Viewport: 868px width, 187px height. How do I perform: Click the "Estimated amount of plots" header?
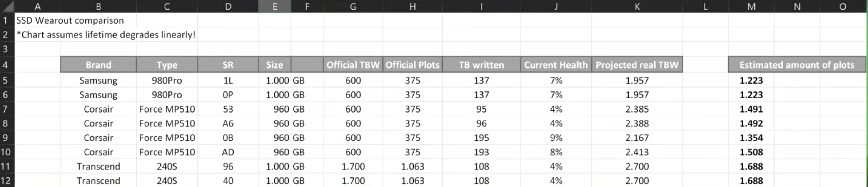coord(797,65)
